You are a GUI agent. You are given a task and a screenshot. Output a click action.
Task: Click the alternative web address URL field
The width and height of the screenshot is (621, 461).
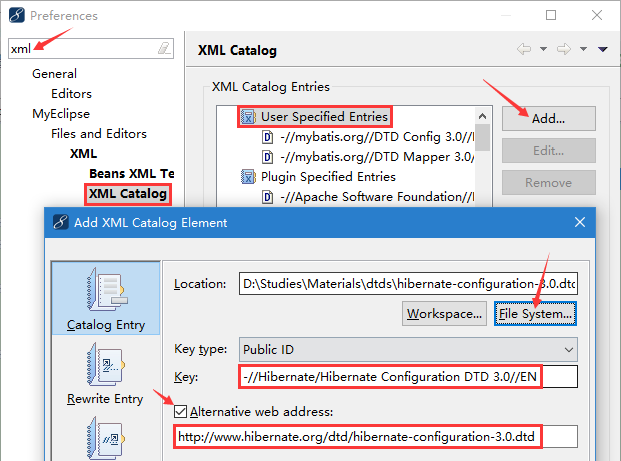point(375,437)
